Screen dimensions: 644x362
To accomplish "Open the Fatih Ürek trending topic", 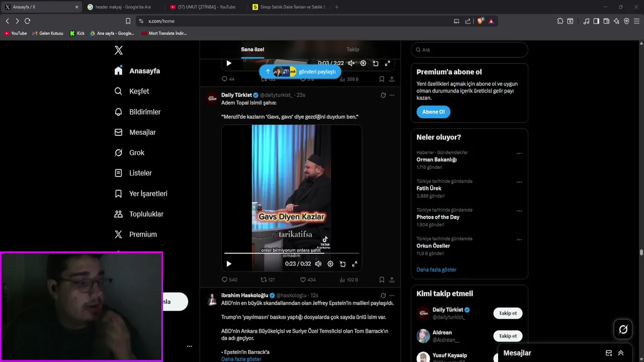I will point(429,188).
